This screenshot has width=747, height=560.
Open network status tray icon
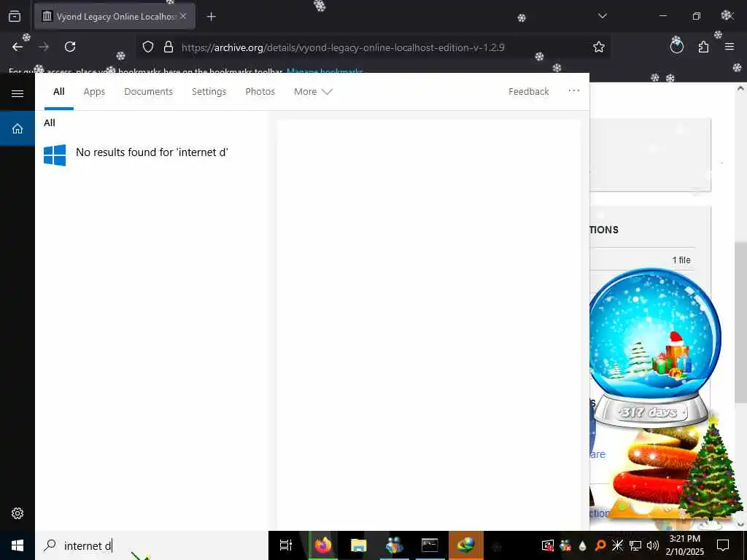635,545
